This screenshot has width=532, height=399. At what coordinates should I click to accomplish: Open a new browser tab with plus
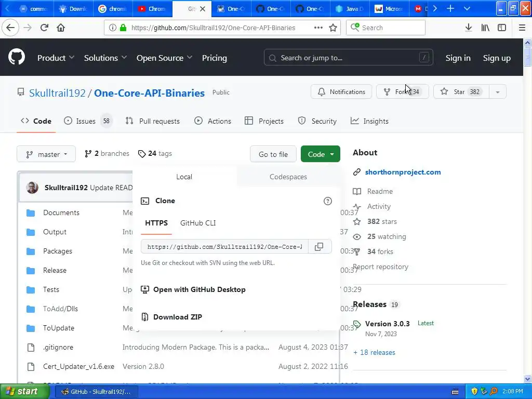[x=450, y=8]
